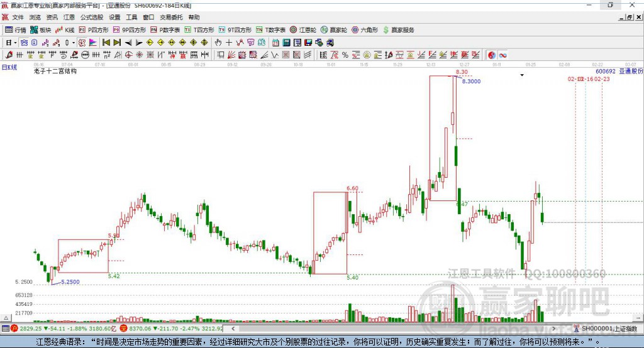Screen dimensions: 644x348
Task: Select the Gann fan lines tool
Action: [231, 55]
